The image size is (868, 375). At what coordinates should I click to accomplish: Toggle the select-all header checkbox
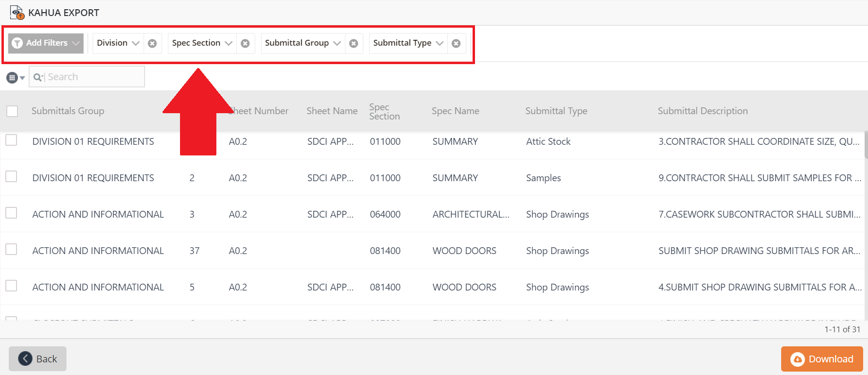pos(12,111)
